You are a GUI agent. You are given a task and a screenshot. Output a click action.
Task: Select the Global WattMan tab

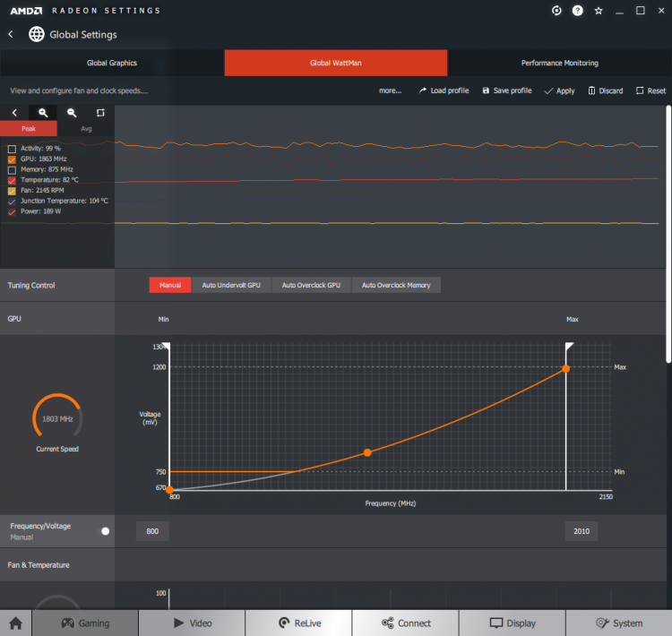(336, 63)
